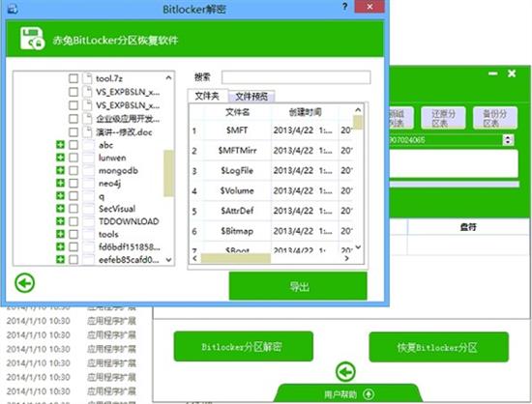Tick the SecVisual folder checkbox
Screen dimensions: 532x404
(74, 209)
